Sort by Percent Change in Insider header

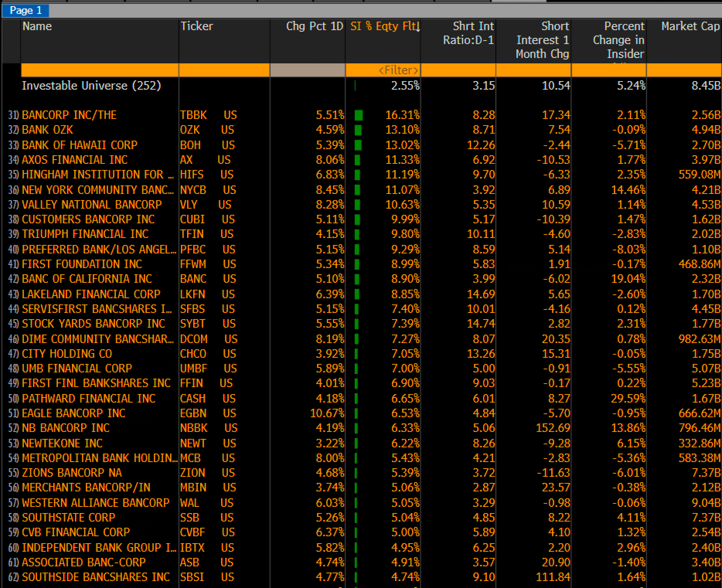[x=618, y=40]
